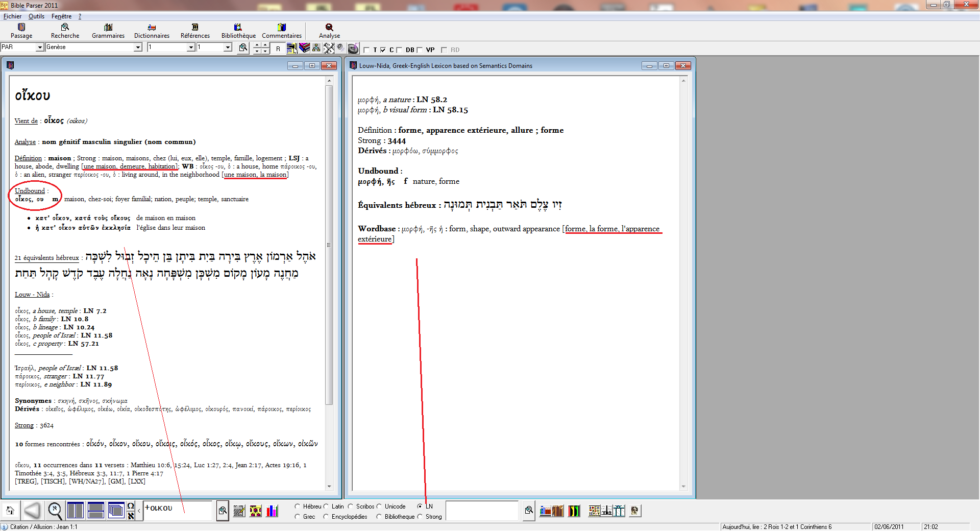Switch to the side-by-side columns layout
The height and width of the screenshot is (531, 980).
click(x=76, y=510)
